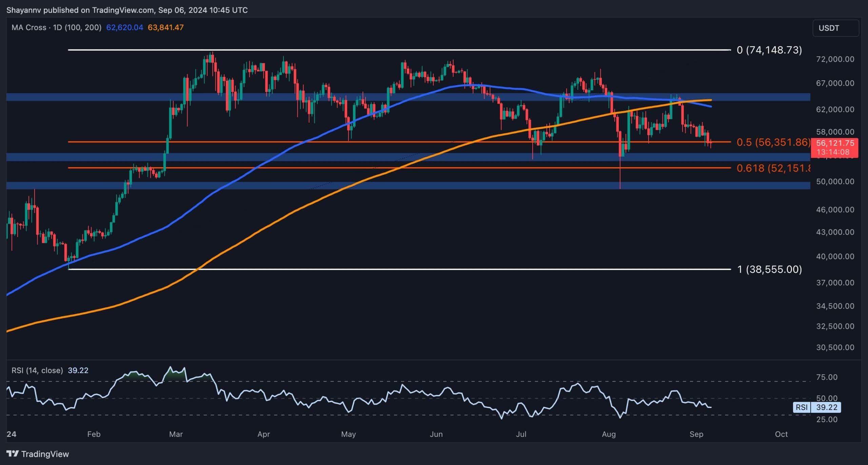Click the 72,000.00 price axis label
This screenshot has width=868, height=465.
(x=834, y=59)
